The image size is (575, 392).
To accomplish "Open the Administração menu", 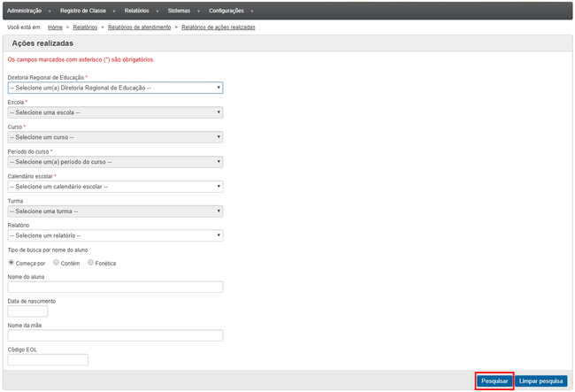I will [x=24, y=11].
